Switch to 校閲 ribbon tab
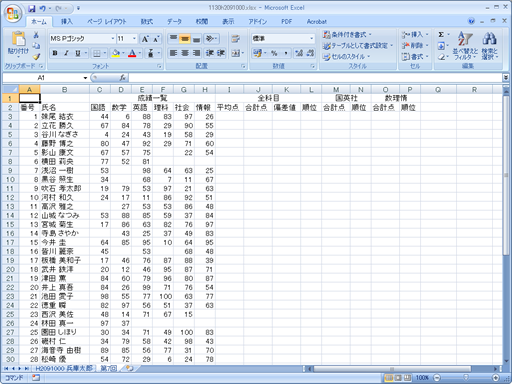The image size is (512, 384). [202, 22]
